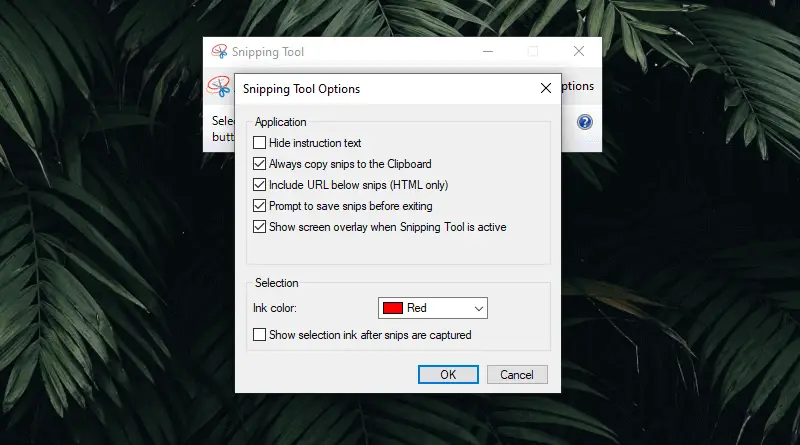Click the Selection group heading
Screen dimensions: 800x445
click(277, 282)
